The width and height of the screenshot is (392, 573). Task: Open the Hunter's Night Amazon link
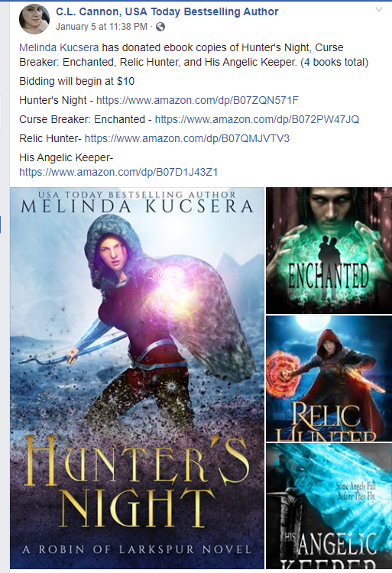[197, 100]
